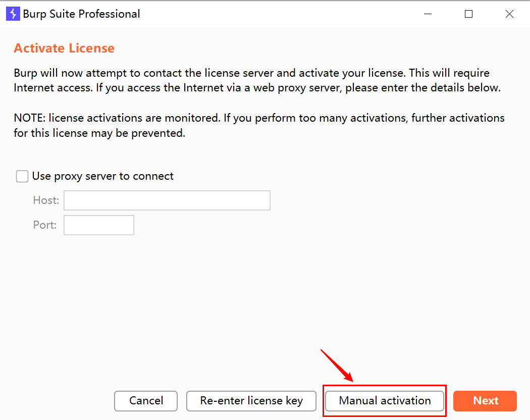
Task: Click the NOTE about monitored license activations
Action: click(259, 126)
